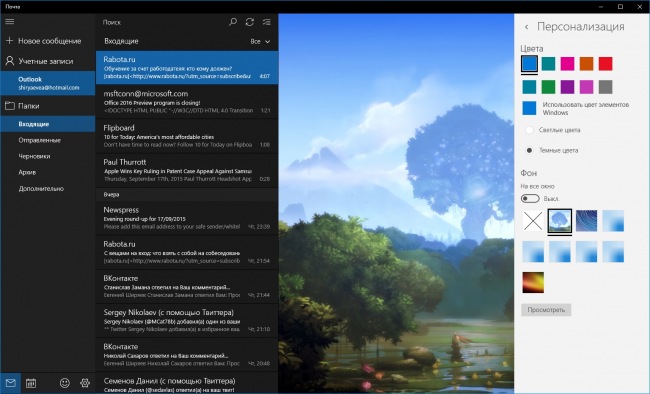Open feedback smiley icon

(65, 383)
